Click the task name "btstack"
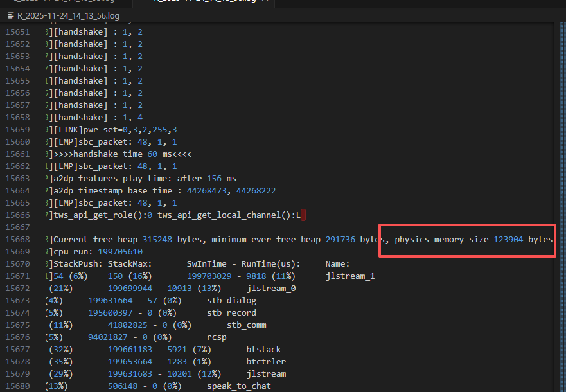 click(263, 350)
